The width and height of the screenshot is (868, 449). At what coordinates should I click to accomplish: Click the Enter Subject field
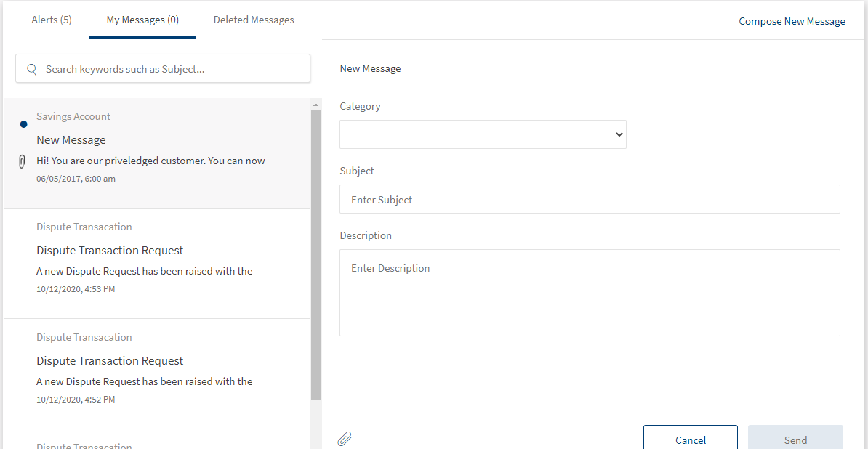590,199
